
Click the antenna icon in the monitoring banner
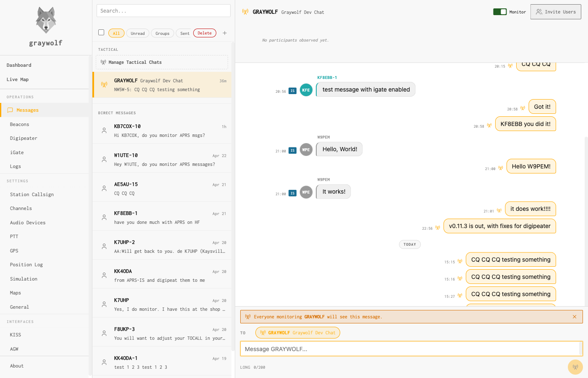click(x=248, y=317)
